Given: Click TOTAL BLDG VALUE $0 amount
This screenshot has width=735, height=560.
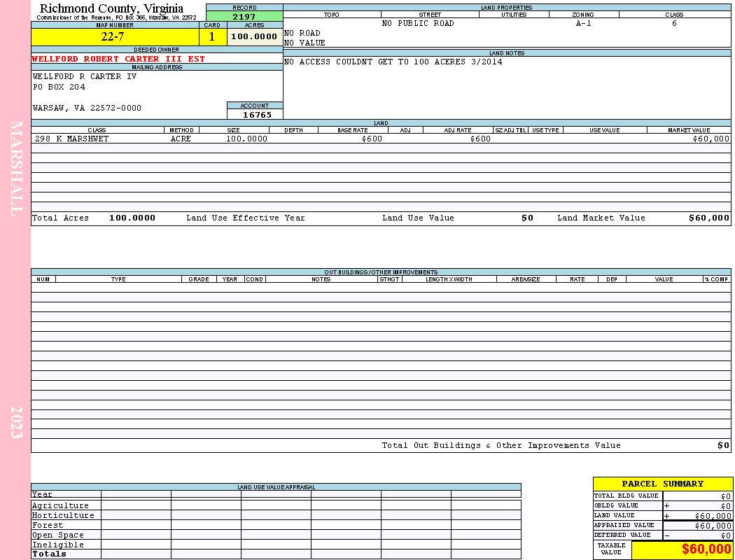Looking at the screenshot, I should [726, 496].
